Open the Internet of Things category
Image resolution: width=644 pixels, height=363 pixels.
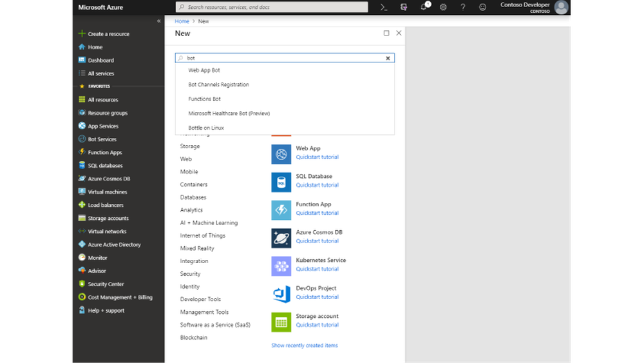pyautogui.click(x=202, y=235)
